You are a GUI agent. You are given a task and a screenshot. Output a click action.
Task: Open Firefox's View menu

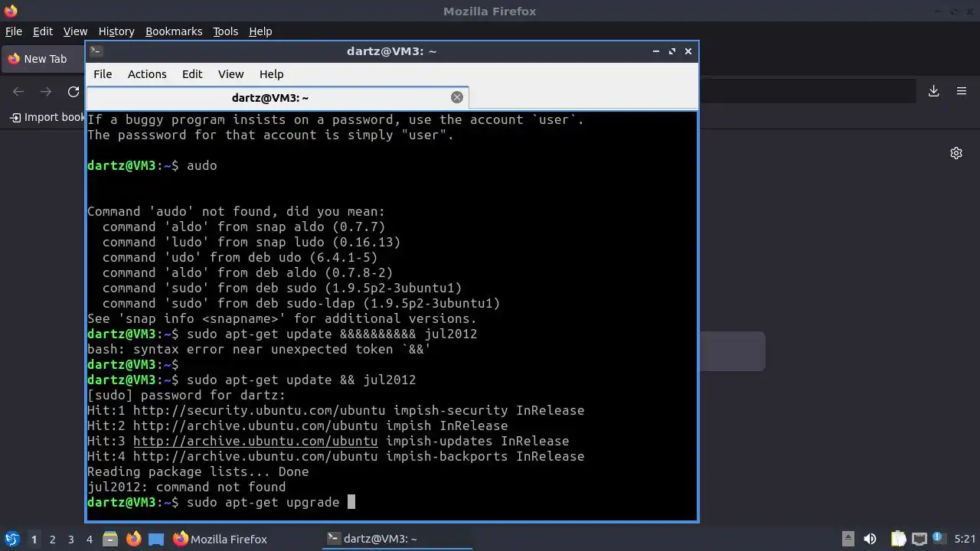pyautogui.click(x=75, y=31)
